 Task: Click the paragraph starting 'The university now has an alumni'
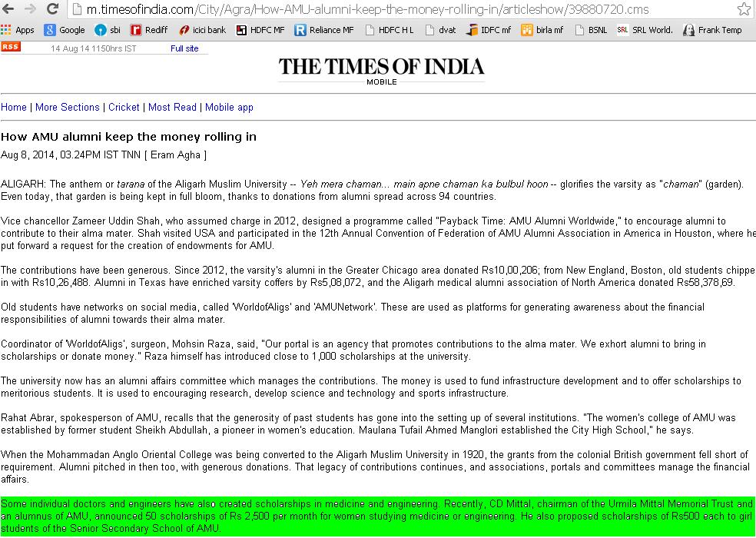[371, 387]
